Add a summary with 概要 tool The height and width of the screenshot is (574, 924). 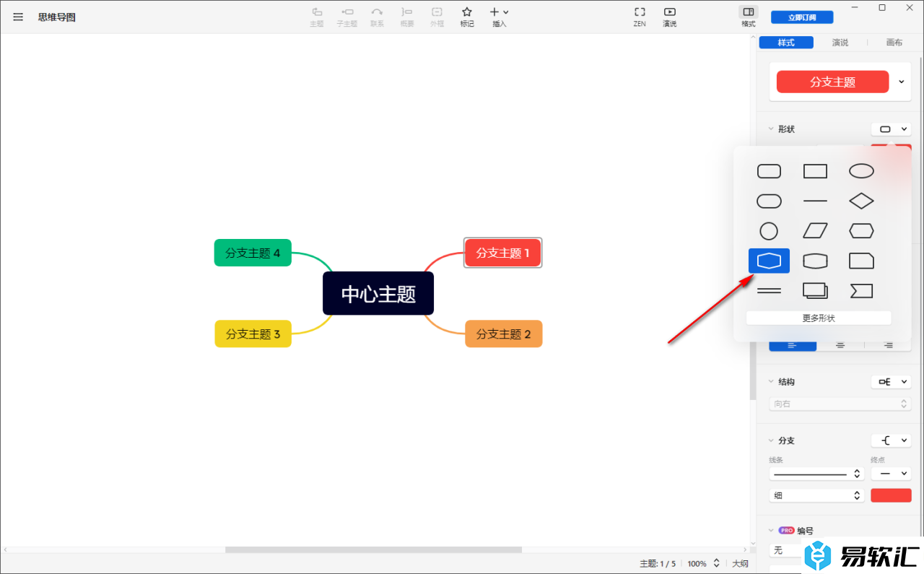[407, 17]
